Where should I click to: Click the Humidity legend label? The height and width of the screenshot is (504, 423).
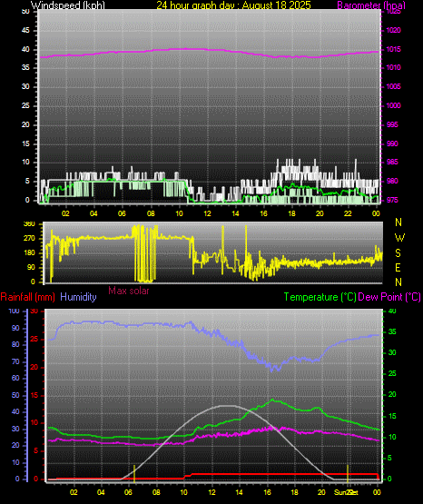click(78, 297)
